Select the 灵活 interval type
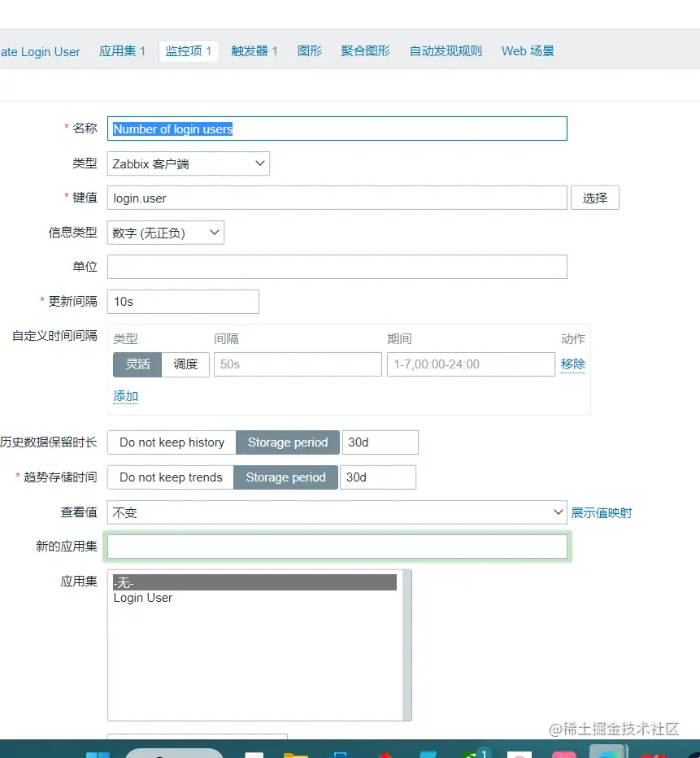This screenshot has height=758, width=700. coord(137,364)
